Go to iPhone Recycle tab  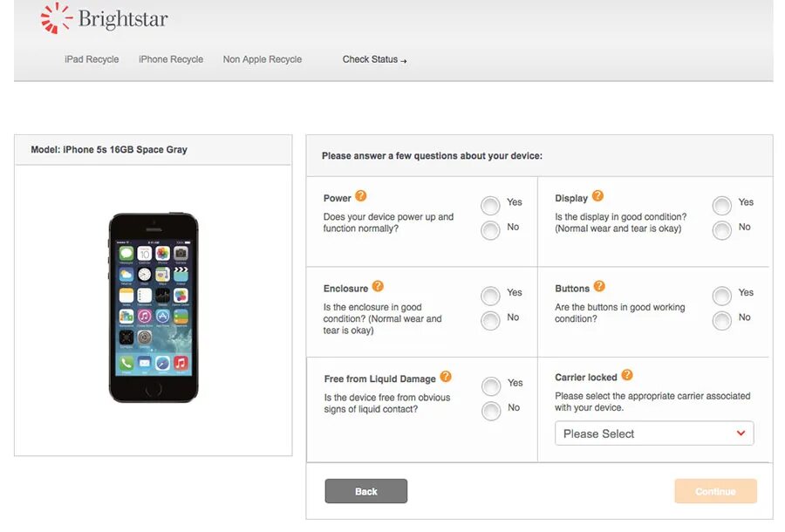click(171, 59)
